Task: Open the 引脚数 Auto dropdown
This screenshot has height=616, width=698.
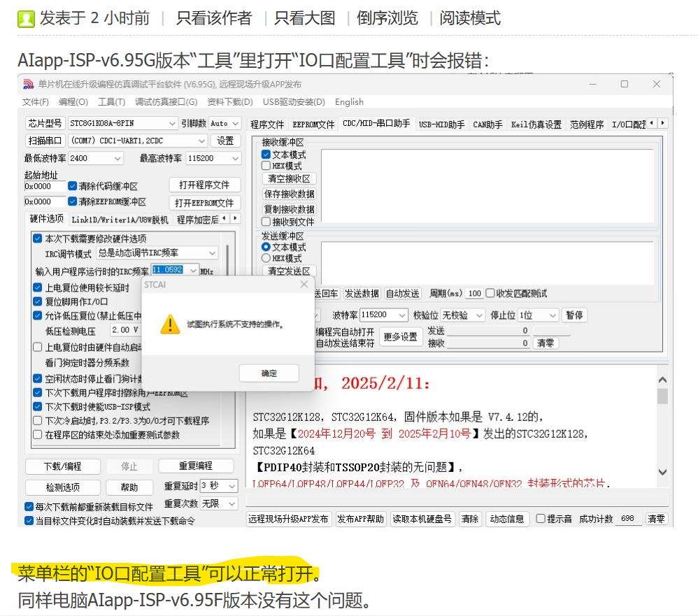Action: point(236,123)
